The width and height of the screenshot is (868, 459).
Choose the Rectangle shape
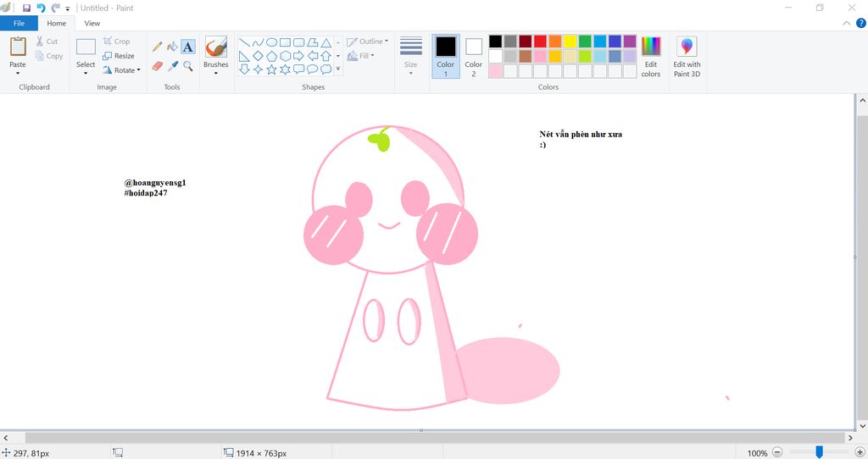pos(285,42)
